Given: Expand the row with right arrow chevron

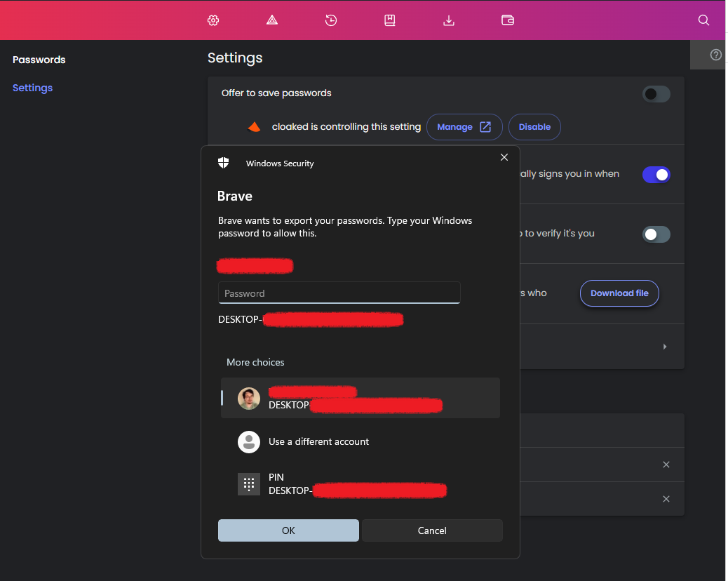Looking at the screenshot, I should click(665, 347).
